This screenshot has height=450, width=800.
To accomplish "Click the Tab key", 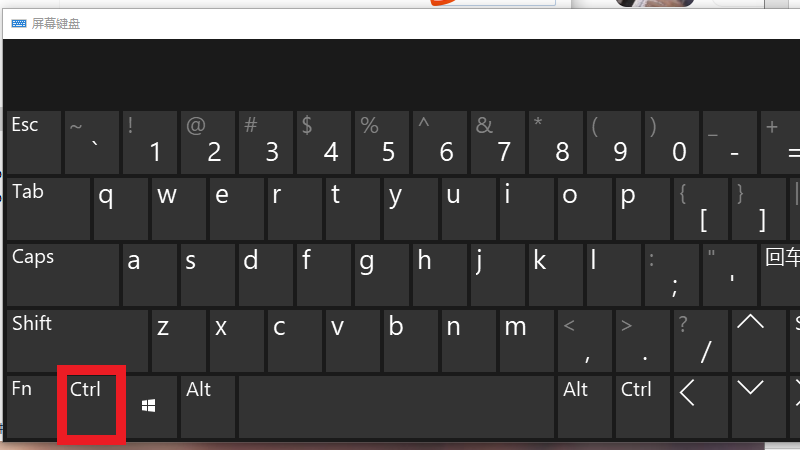I will click(x=48, y=209).
